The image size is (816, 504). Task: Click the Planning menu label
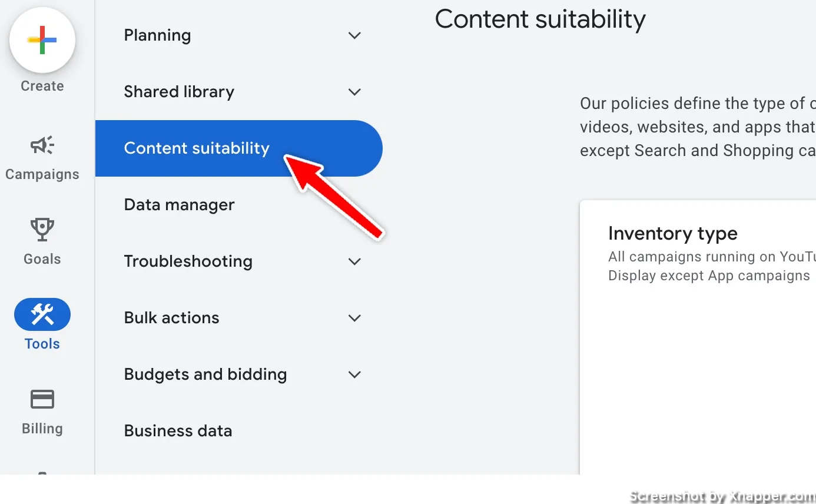157,35
